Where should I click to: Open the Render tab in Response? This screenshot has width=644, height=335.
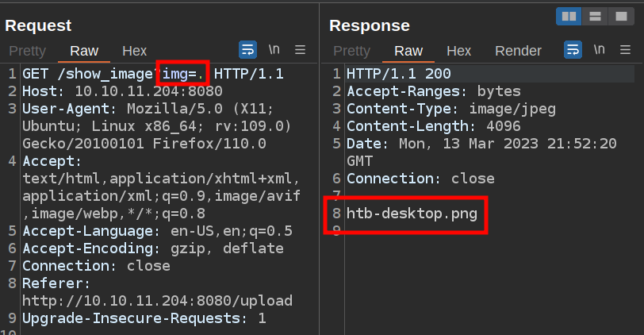coord(518,51)
